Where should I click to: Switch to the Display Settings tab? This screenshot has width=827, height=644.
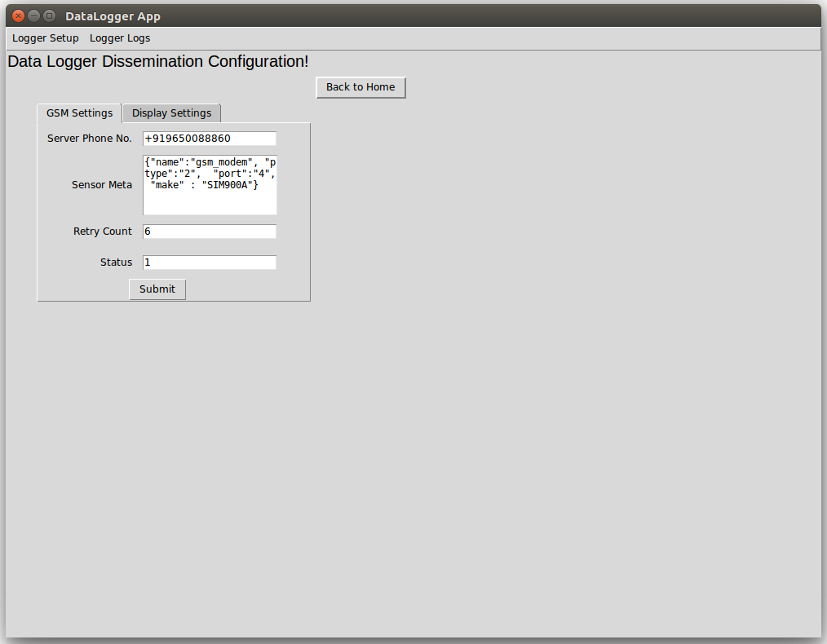[171, 113]
